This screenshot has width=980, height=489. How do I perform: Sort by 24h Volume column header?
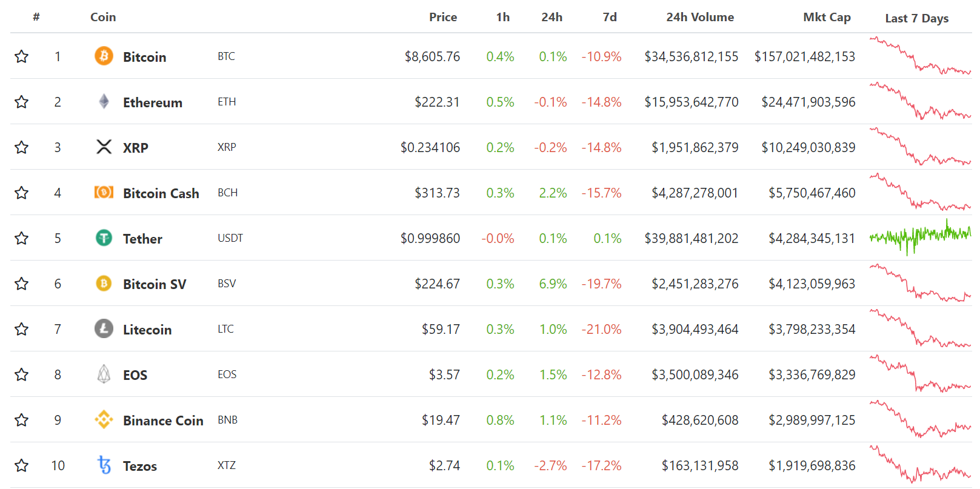point(699,18)
